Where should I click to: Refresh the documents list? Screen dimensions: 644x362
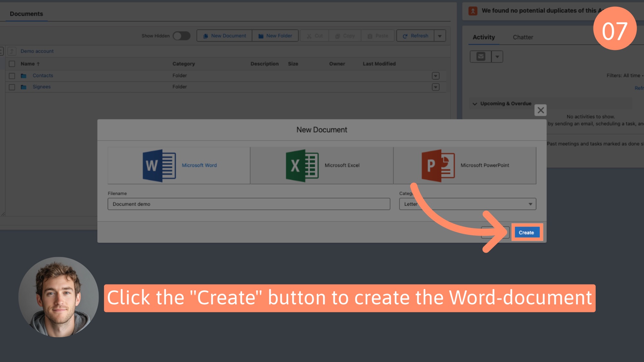(415, 36)
